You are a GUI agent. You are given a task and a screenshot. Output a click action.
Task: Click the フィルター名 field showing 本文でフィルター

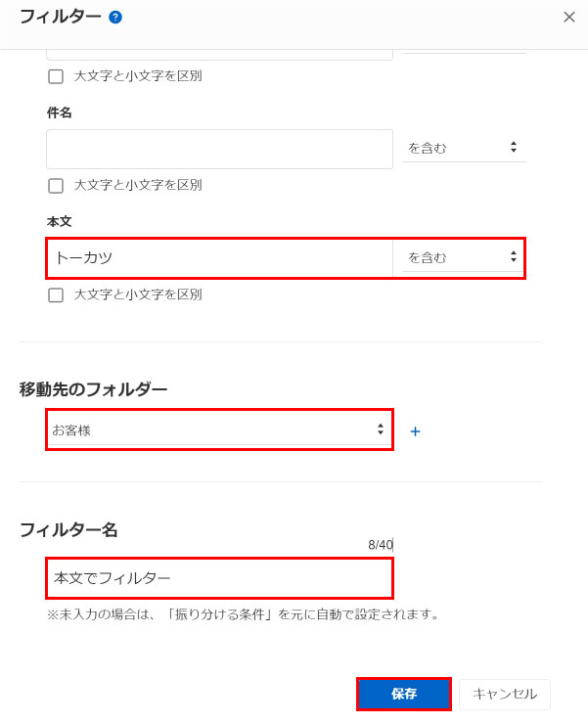coord(219,578)
